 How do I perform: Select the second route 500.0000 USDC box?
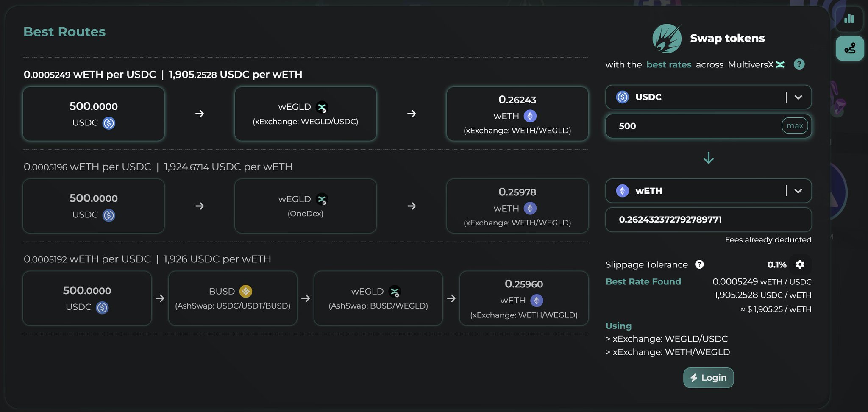(94, 206)
